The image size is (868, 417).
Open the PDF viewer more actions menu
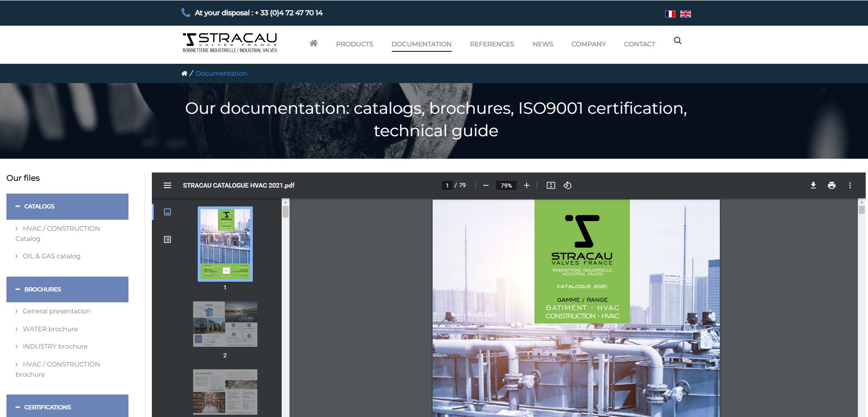(x=850, y=185)
